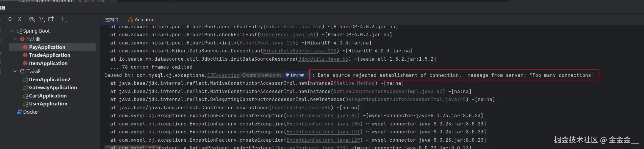Select ItemApplication2 in the tree
Image resolution: width=644 pixels, height=149 pixels.
pyautogui.click(x=50, y=80)
